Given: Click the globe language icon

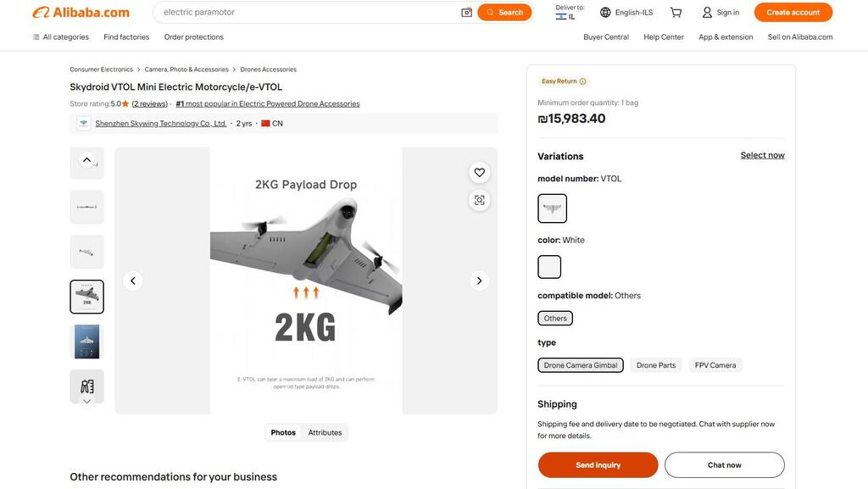Looking at the screenshot, I should click(605, 13).
